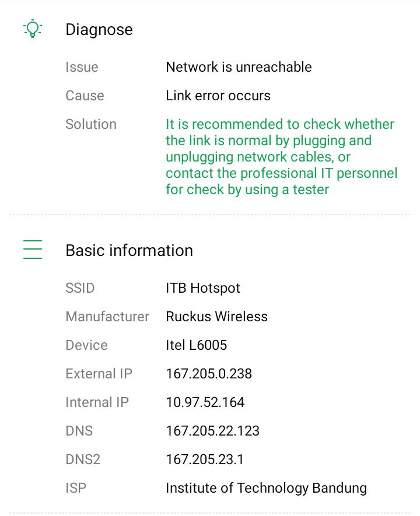Tap the SSID value ITB Hotspot
The image size is (420, 516).
click(x=203, y=288)
